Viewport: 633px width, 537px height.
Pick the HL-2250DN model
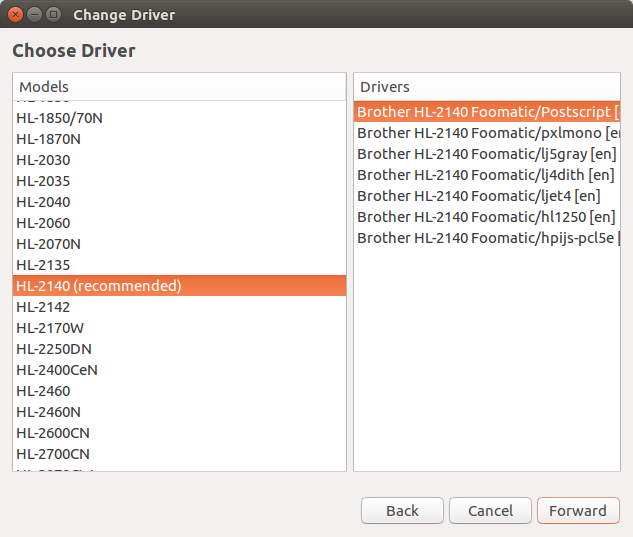coord(179,349)
